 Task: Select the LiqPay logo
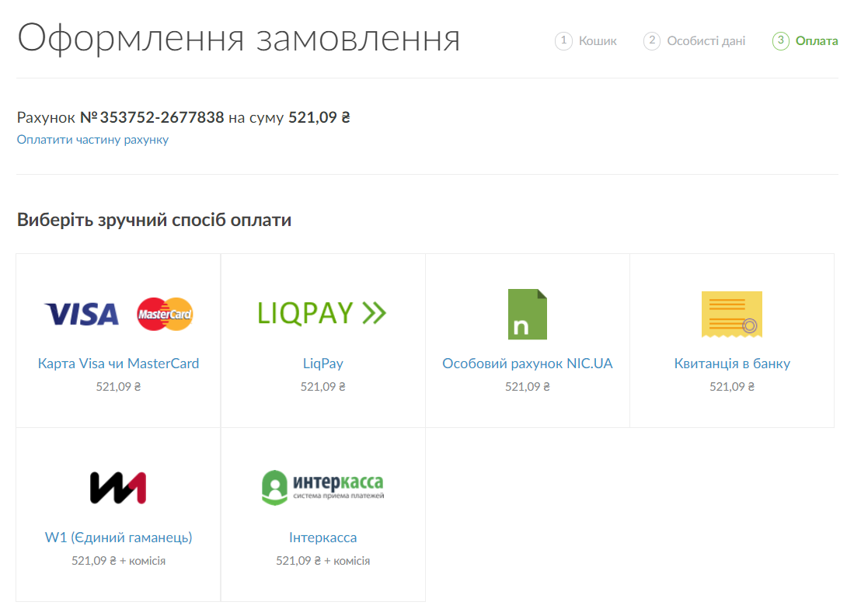322,313
